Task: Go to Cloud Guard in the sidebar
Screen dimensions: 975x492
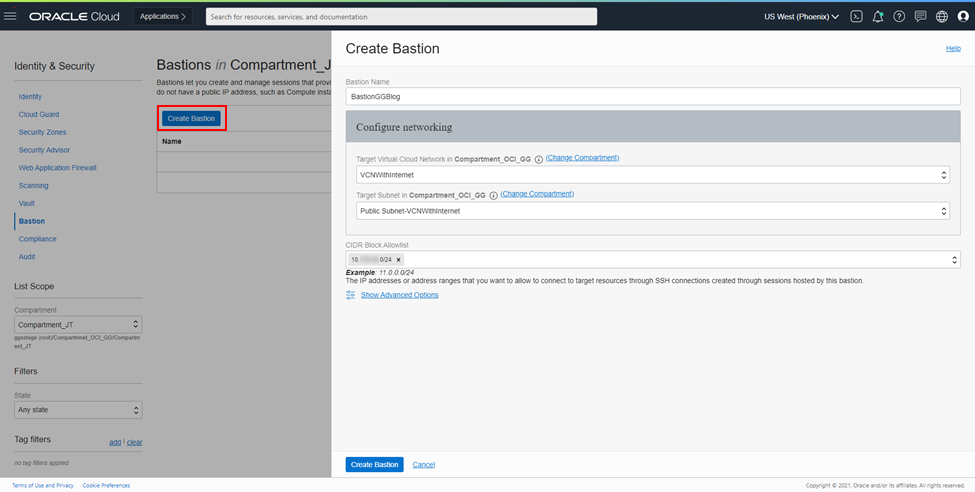Action: point(39,114)
